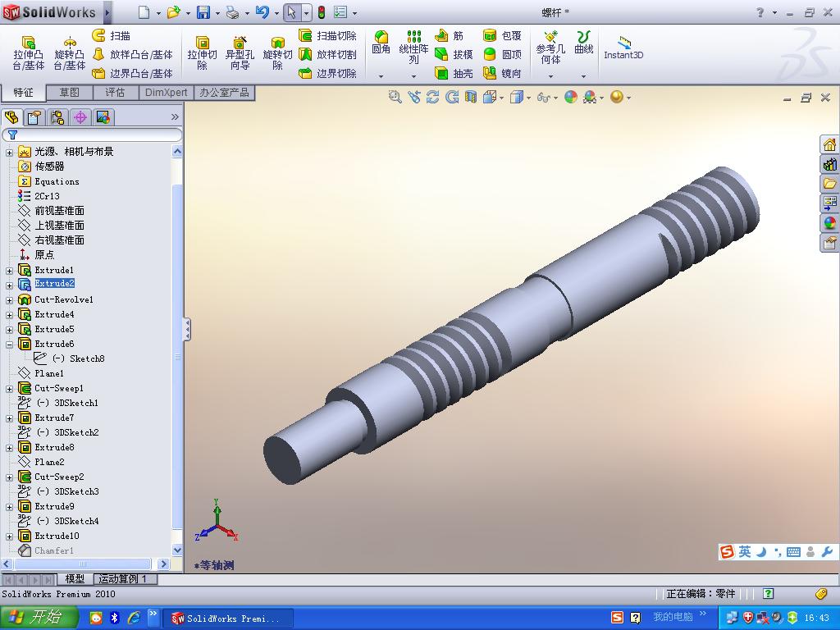Click the Save toolbar icon
The height and width of the screenshot is (630, 840).
click(x=203, y=12)
